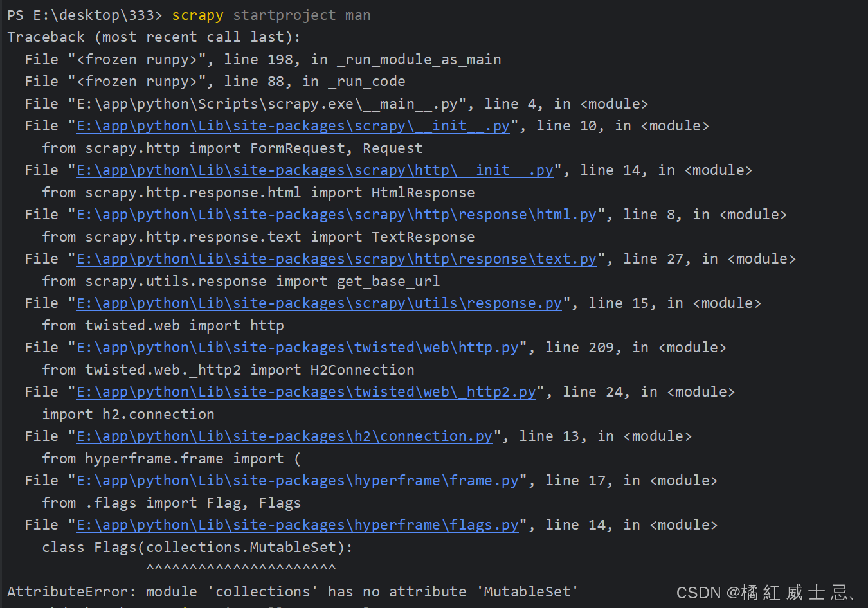Click the caret markers under MutableSet

tap(241, 567)
